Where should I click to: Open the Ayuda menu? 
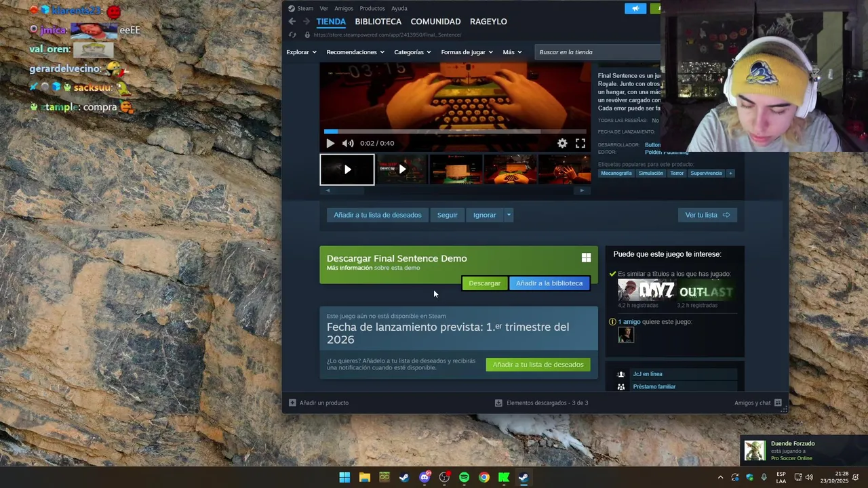399,8
